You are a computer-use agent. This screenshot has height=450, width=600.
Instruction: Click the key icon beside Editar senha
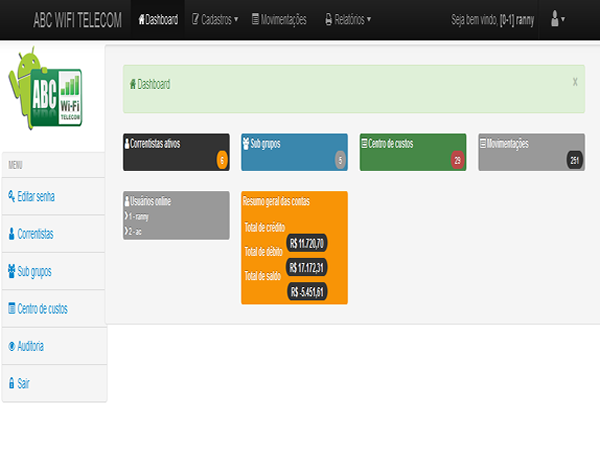(11, 196)
